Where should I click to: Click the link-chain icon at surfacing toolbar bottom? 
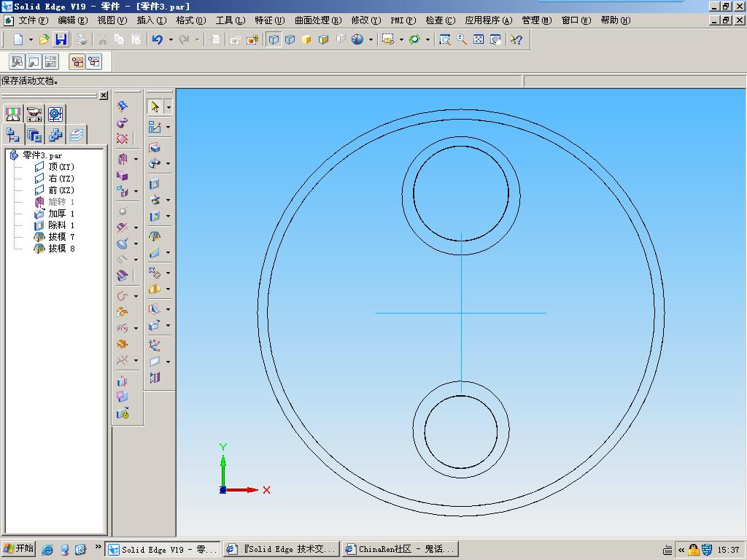pos(123,413)
